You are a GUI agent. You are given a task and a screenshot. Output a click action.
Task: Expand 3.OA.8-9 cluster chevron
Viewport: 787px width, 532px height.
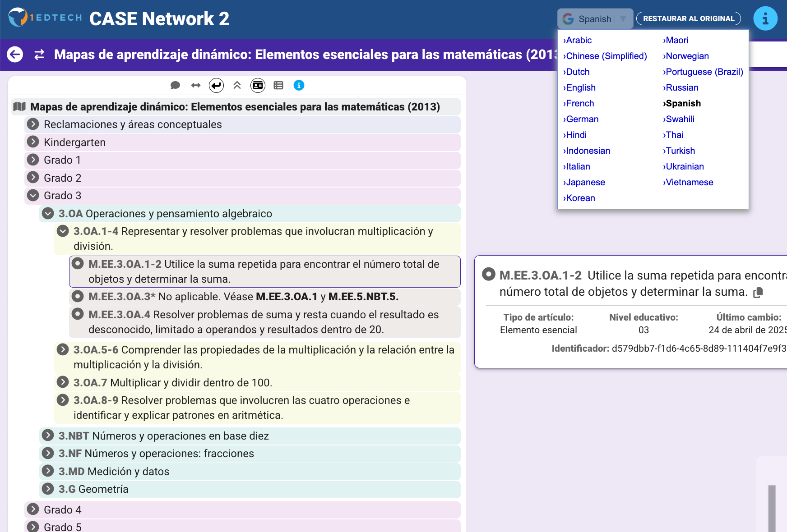tap(63, 400)
